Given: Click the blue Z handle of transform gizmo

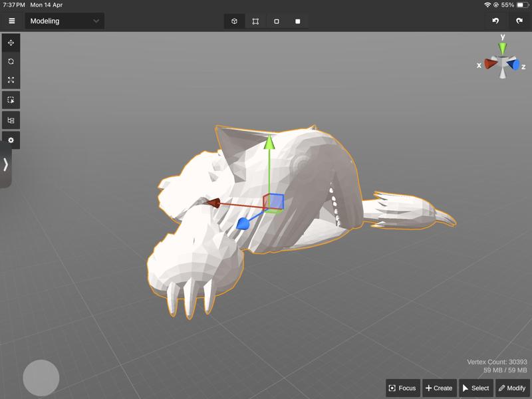Looking at the screenshot, I should pos(243,223).
